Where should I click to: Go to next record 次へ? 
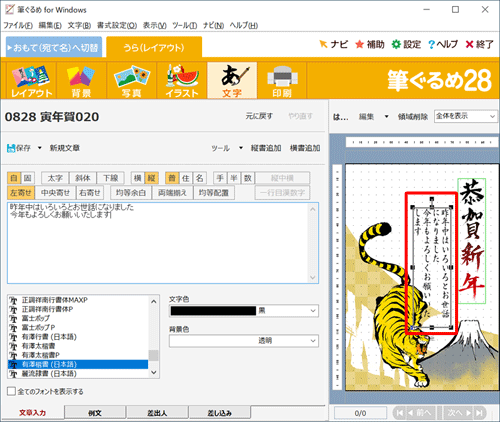[459, 413]
